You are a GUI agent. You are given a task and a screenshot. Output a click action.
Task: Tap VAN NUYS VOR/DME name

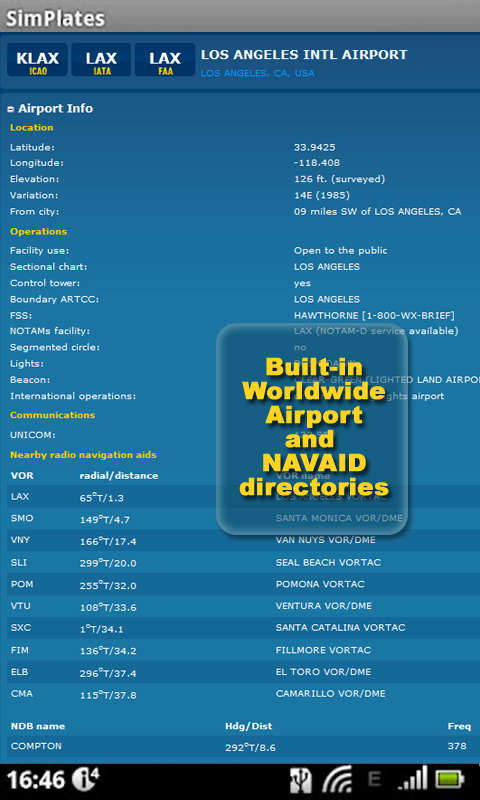[325, 540]
